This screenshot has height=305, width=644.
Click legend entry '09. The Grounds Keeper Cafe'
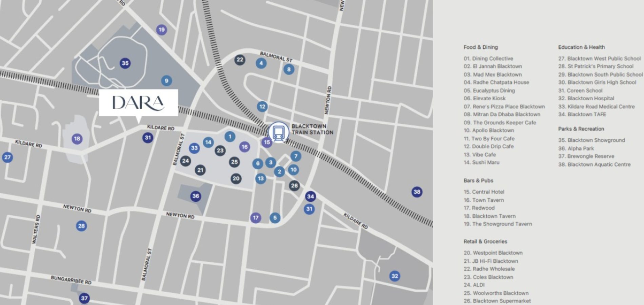pos(500,123)
